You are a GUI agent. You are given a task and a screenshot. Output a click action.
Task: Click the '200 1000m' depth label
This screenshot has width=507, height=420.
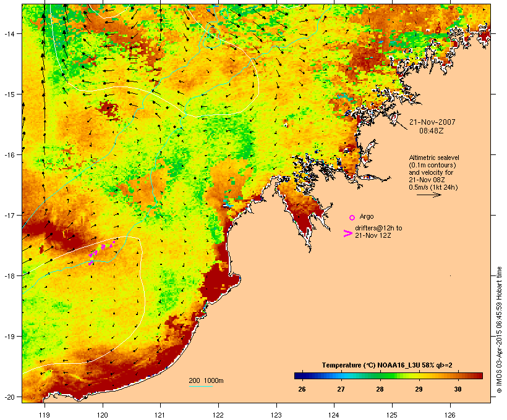(206, 380)
